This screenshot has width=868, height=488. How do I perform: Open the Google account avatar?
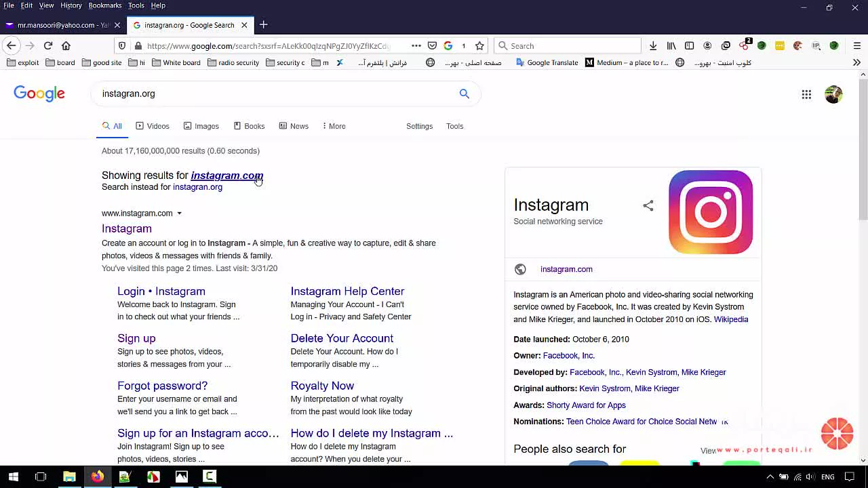(833, 94)
